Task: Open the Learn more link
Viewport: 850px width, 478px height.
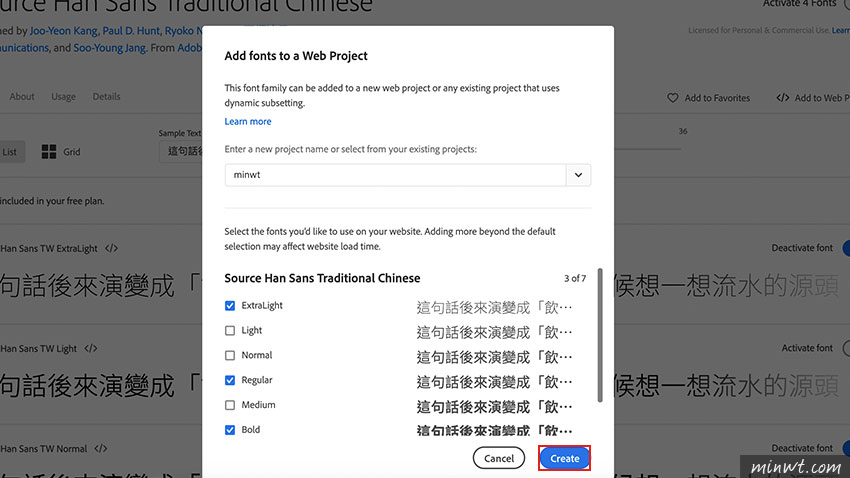Action: click(x=248, y=121)
